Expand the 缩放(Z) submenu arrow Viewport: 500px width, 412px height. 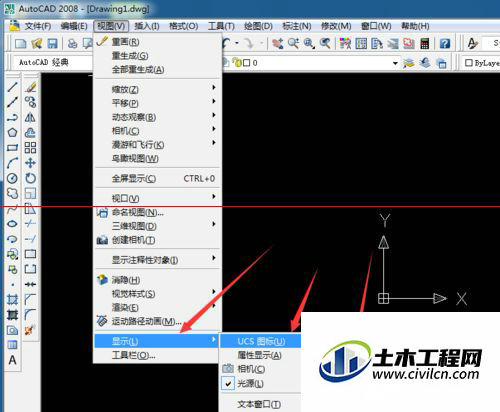[x=214, y=88]
